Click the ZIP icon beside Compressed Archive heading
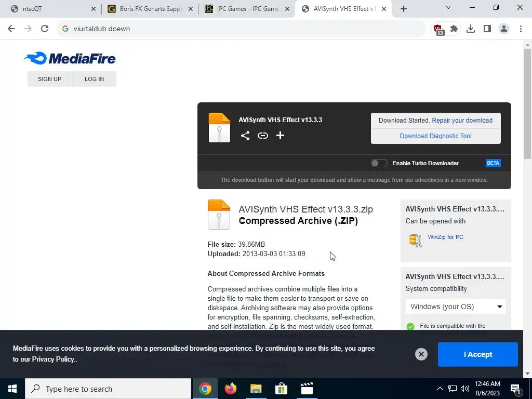 pyautogui.click(x=219, y=215)
